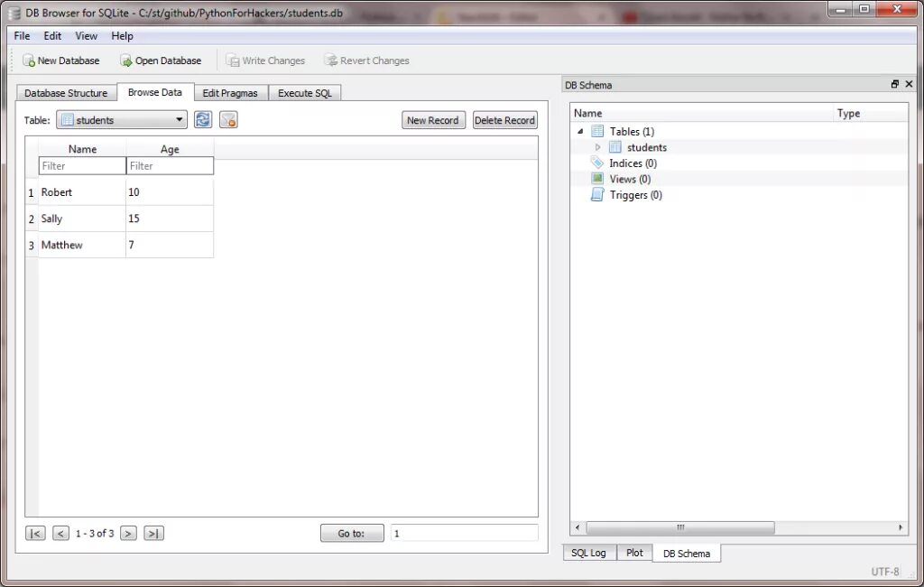Clear all filters using the filter icon

[x=228, y=120]
